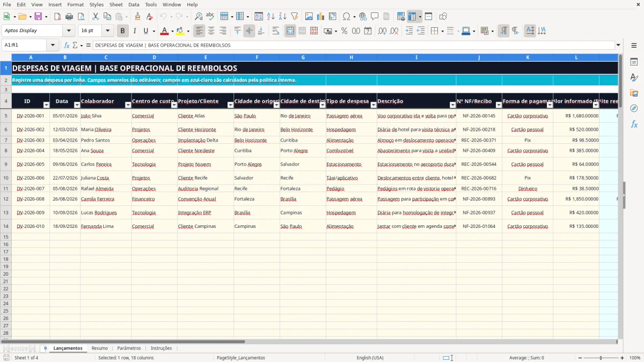The width and height of the screenshot is (644, 362).
Task: Click the formula input line
Action: pyautogui.click(x=353, y=45)
